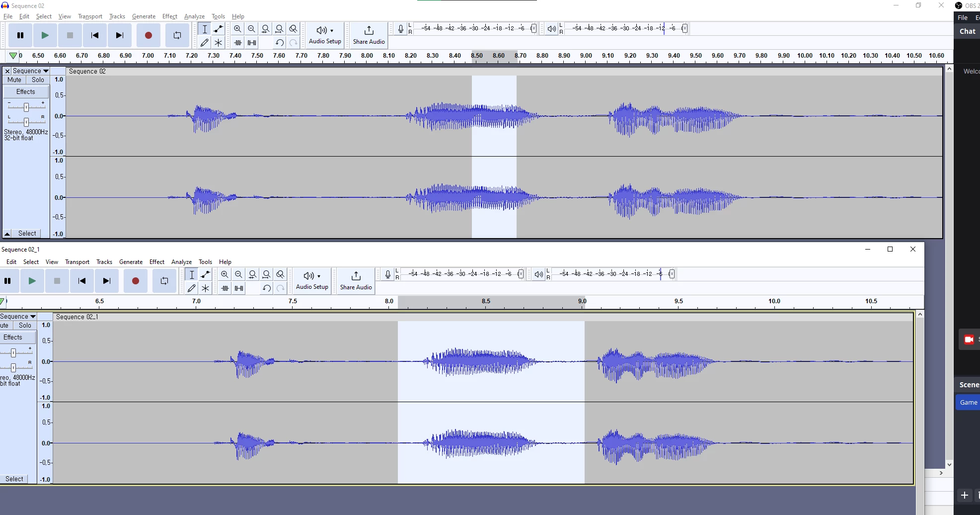
Task: Silence audio selection in the Sequence 02 window
Action: tap(252, 43)
